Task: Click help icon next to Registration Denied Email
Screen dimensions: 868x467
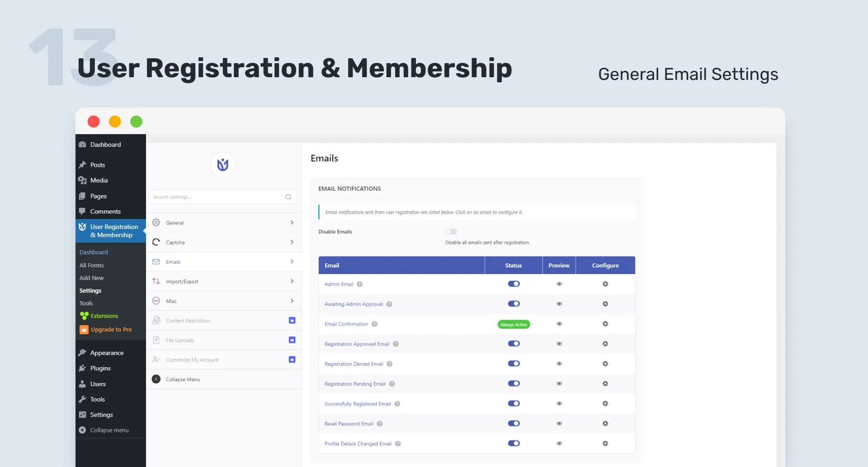Action: pos(389,364)
